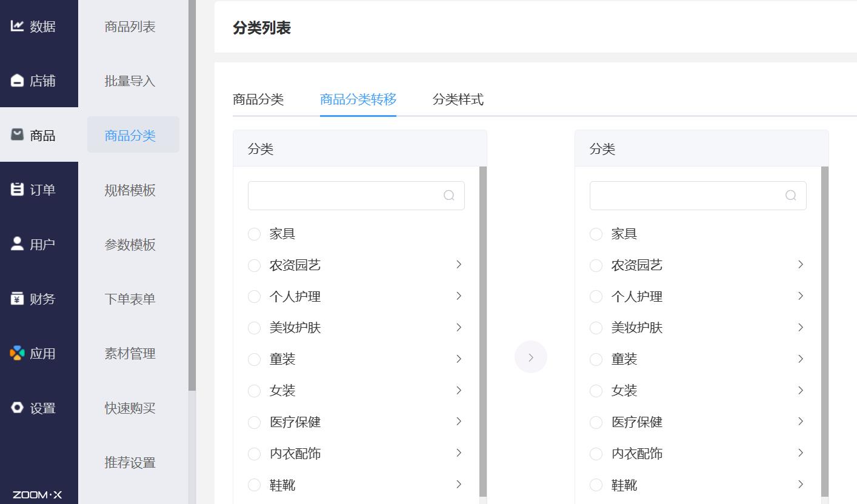Open 参数模板 submenu item
Screen dimensions: 857x504
point(130,245)
